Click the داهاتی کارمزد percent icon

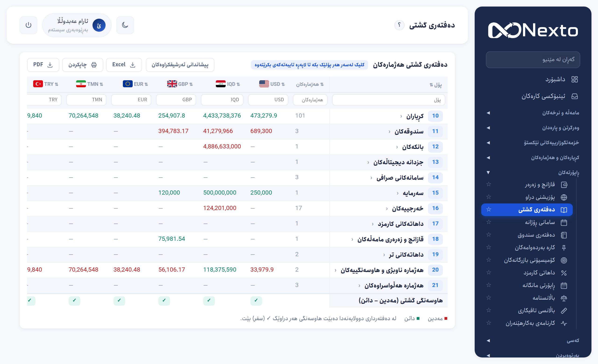click(x=564, y=273)
